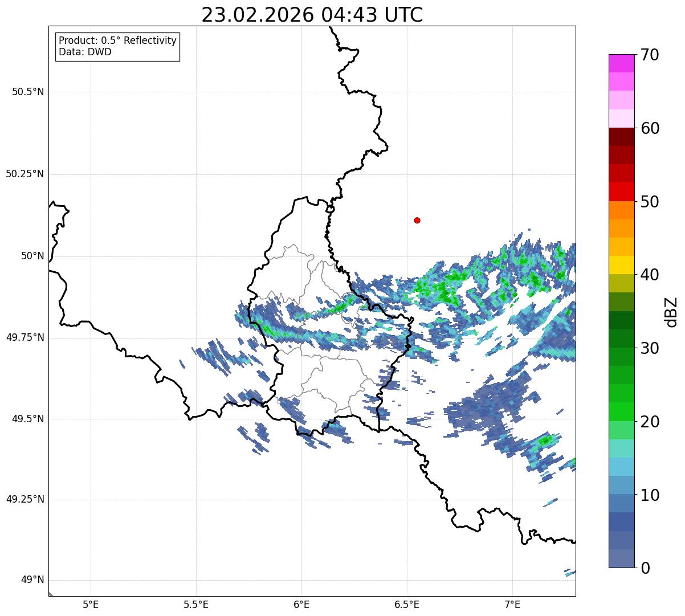The image size is (685, 616).
Task: Click the colorbar 0 tick label
Action: pyautogui.click(x=645, y=568)
